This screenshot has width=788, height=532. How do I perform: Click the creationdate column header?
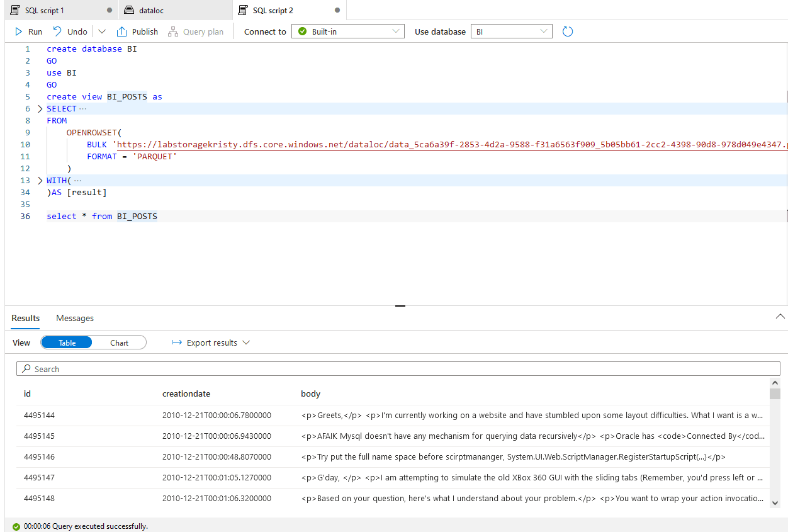click(186, 393)
